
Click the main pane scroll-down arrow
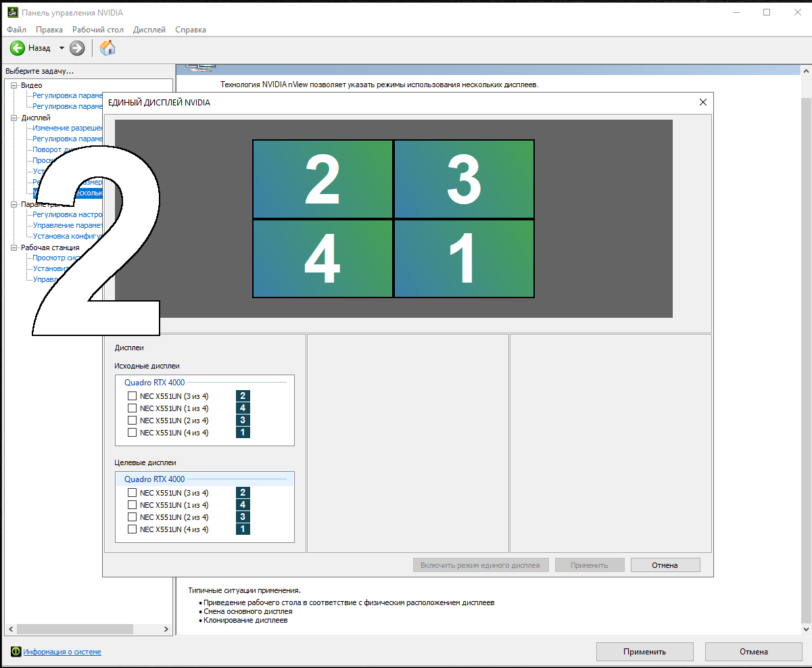[806, 629]
